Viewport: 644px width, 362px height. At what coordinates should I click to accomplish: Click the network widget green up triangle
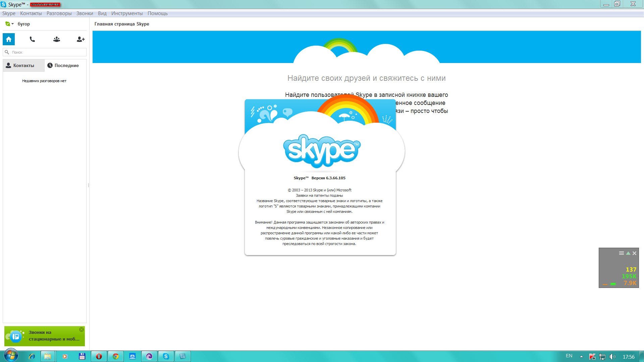pos(628,253)
